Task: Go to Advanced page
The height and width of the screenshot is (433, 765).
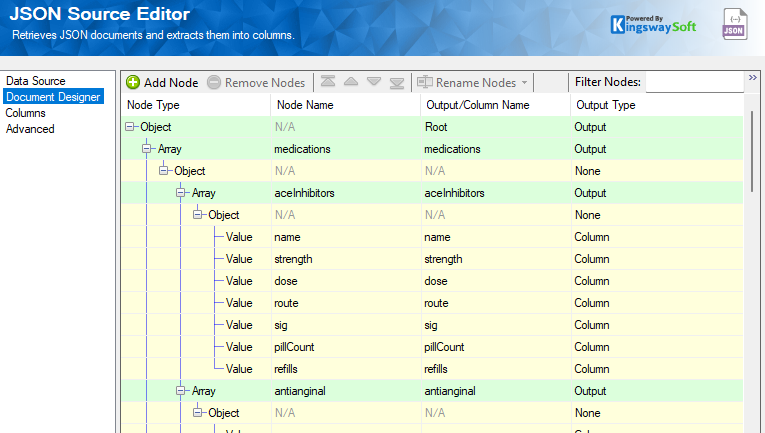Action: (x=30, y=129)
